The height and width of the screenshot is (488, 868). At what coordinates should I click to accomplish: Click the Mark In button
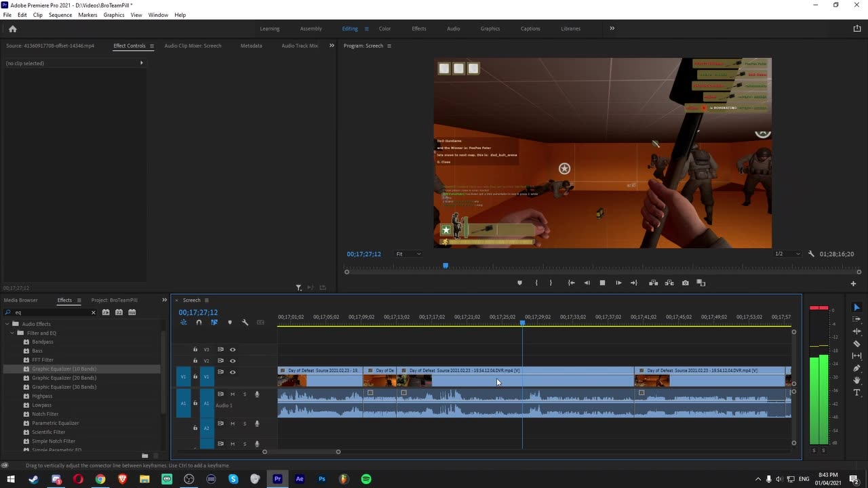536,283
